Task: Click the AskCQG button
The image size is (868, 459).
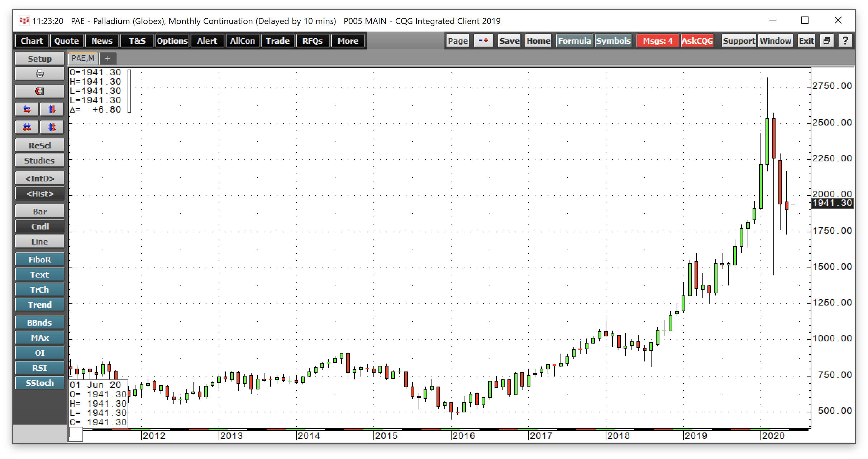Action: pos(697,41)
